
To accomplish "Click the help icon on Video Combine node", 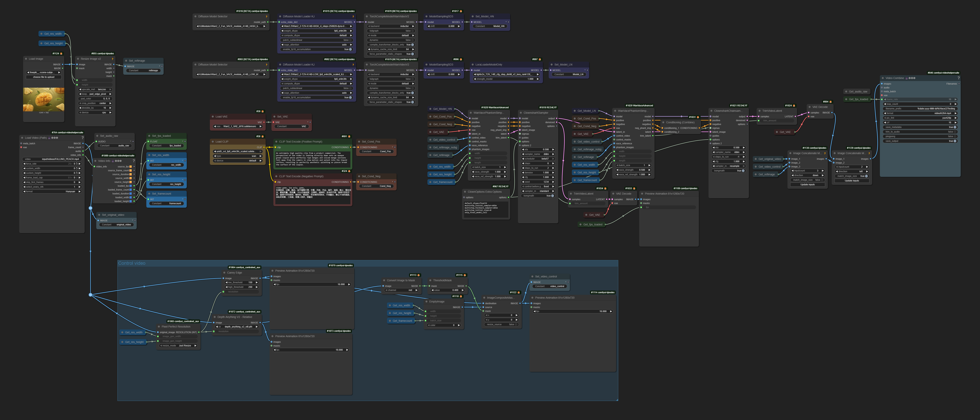I will click(958, 78).
